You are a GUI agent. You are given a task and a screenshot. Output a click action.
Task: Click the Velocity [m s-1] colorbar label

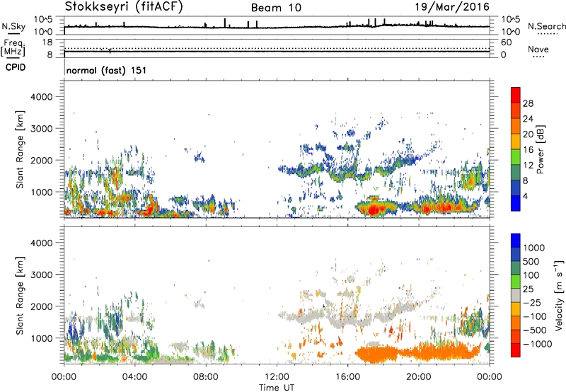tap(559, 295)
